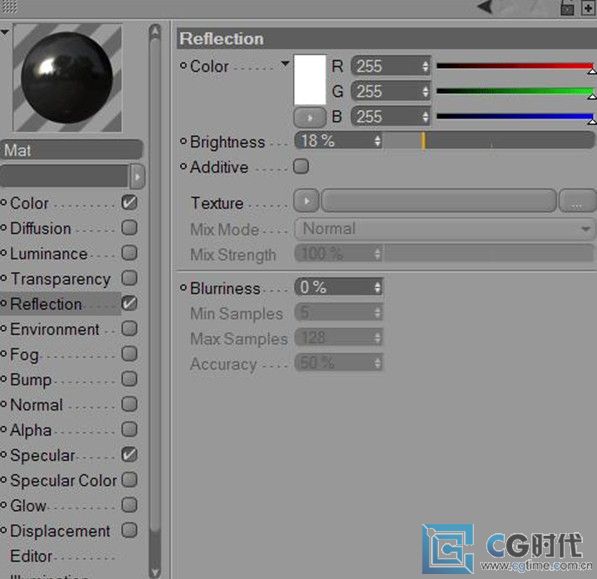597x579 pixels.
Task: Click the material preview sphere
Action: [x=67, y=78]
